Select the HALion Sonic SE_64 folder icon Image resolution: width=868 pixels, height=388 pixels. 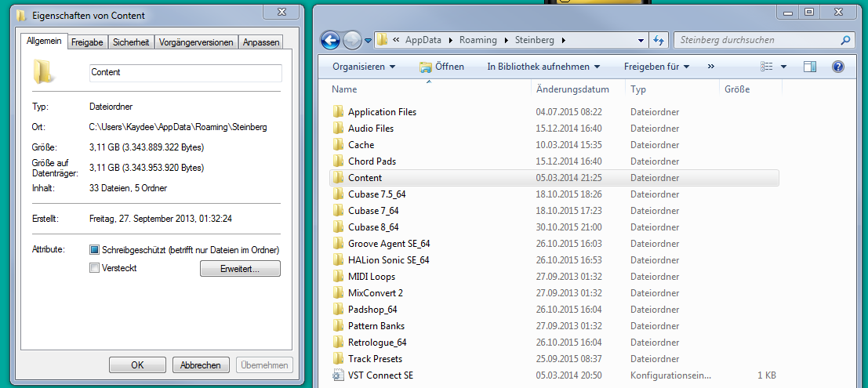coord(338,260)
